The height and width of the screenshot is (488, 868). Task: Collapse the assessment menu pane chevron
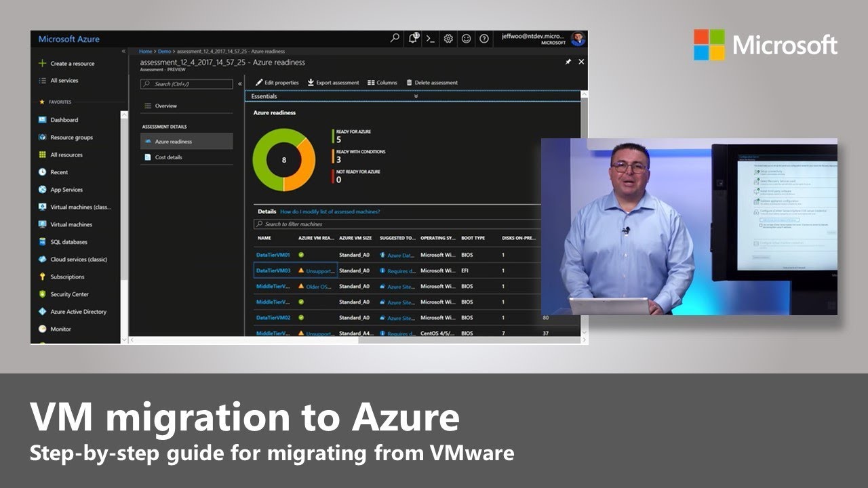[x=239, y=84]
